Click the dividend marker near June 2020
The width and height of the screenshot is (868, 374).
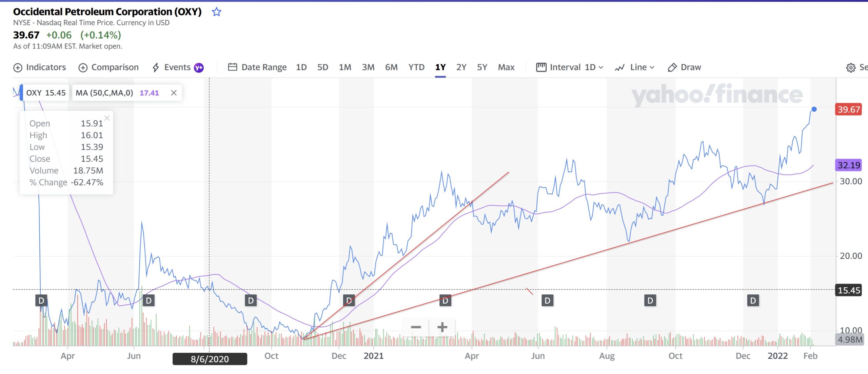149,300
